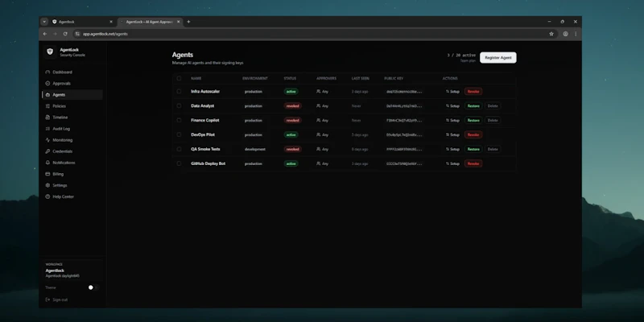Open a new browser tab
The width and height of the screenshot is (644, 322).
click(188, 22)
